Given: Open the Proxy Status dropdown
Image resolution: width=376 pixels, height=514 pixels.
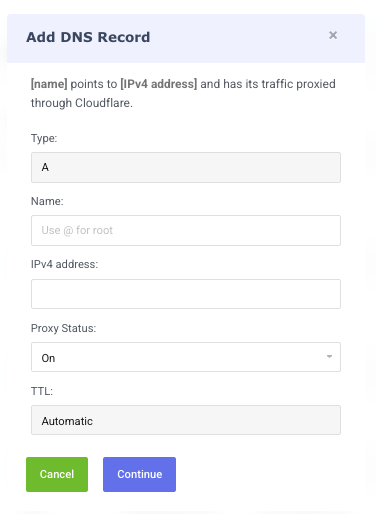Looking at the screenshot, I should (186, 357).
